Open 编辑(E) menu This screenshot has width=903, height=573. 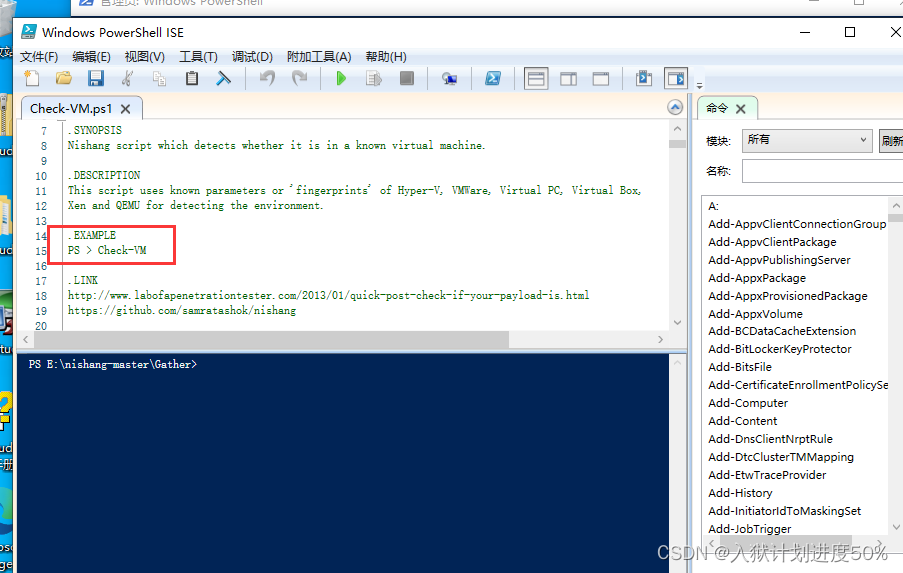pos(92,56)
